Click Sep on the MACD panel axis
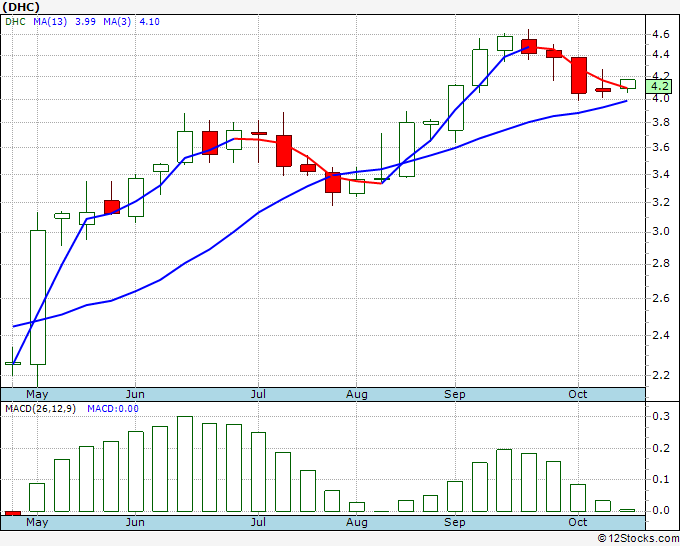This screenshot has height=546, width=680. (454, 523)
